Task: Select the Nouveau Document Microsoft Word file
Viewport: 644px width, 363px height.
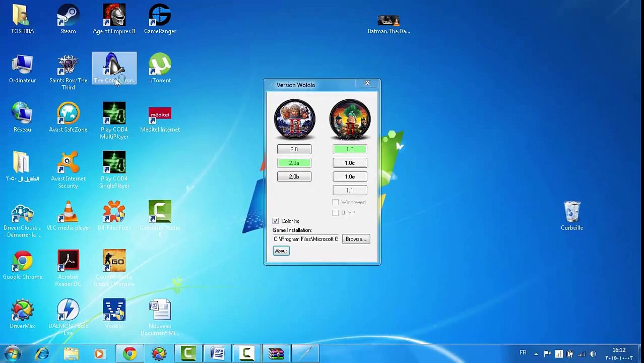Action: pos(160,318)
